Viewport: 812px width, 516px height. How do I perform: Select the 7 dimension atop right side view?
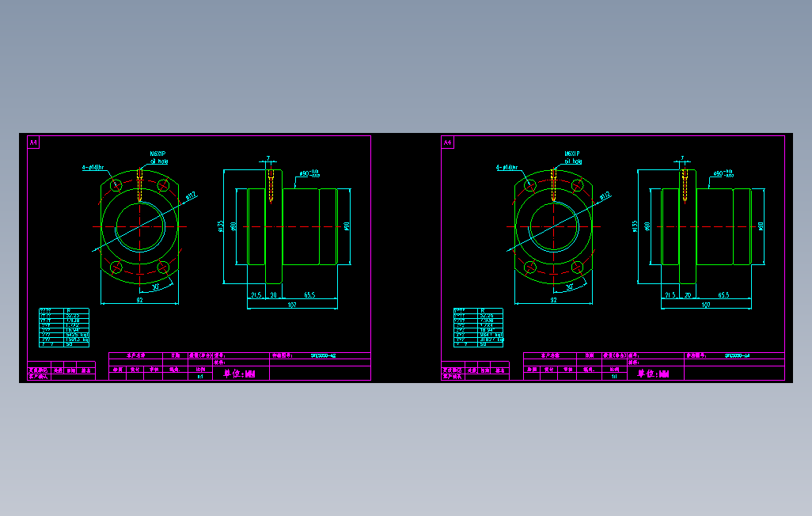[x=682, y=158]
